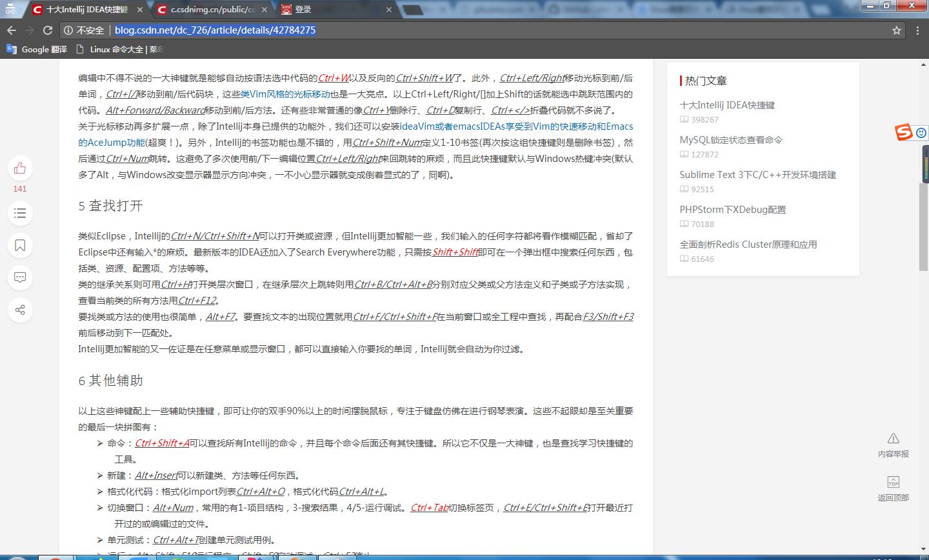929x560 pixels.
Task: Switch to the 十大Intellij IDEA快捷键 tab
Action: pyautogui.click(x=87, y=10)
